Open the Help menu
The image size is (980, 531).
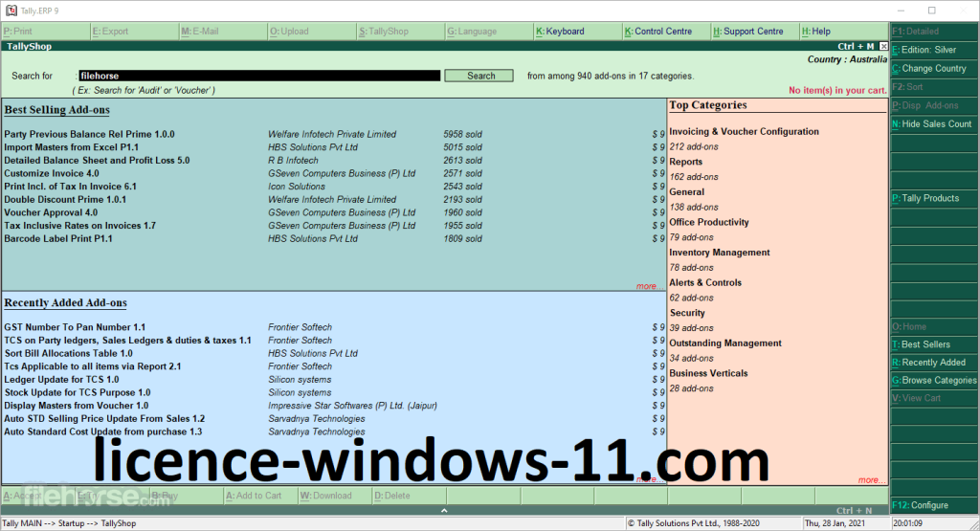tap(819, 32)
